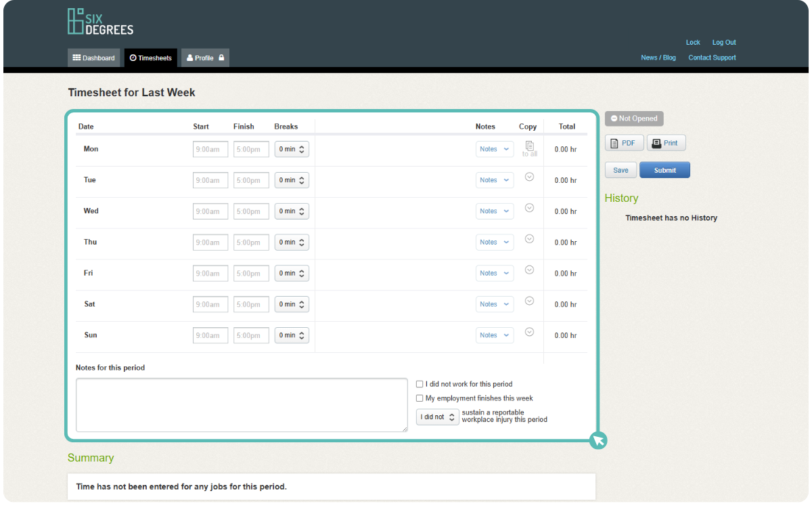Click the 'to all' copy icon in Monday's row
Viewport: 812px width, 508px height.
tap(529, 146)
